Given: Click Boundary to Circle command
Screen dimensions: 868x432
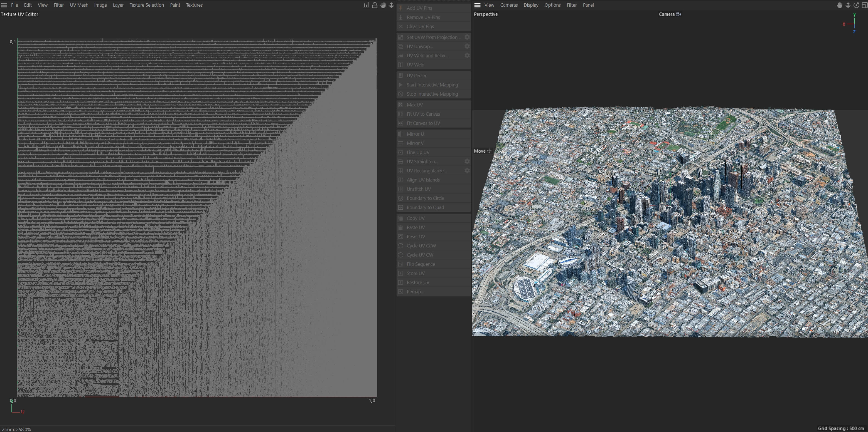Looking at the screenshot, I should (434, 198).
